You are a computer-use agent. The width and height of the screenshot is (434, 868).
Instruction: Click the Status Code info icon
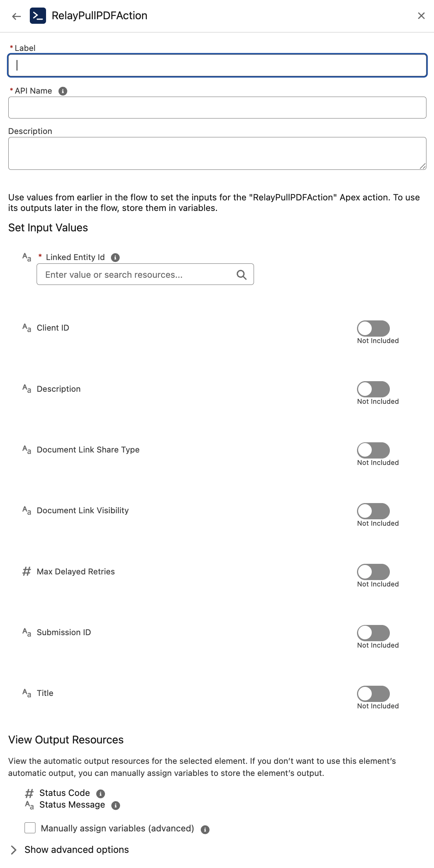pyautogui.click(x=100, y=794)
